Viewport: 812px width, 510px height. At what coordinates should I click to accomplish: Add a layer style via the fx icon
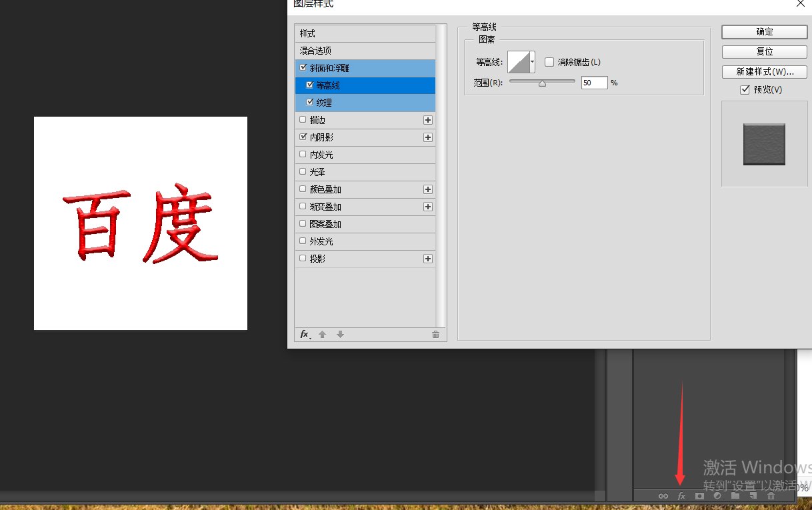[x=681, y=496]
